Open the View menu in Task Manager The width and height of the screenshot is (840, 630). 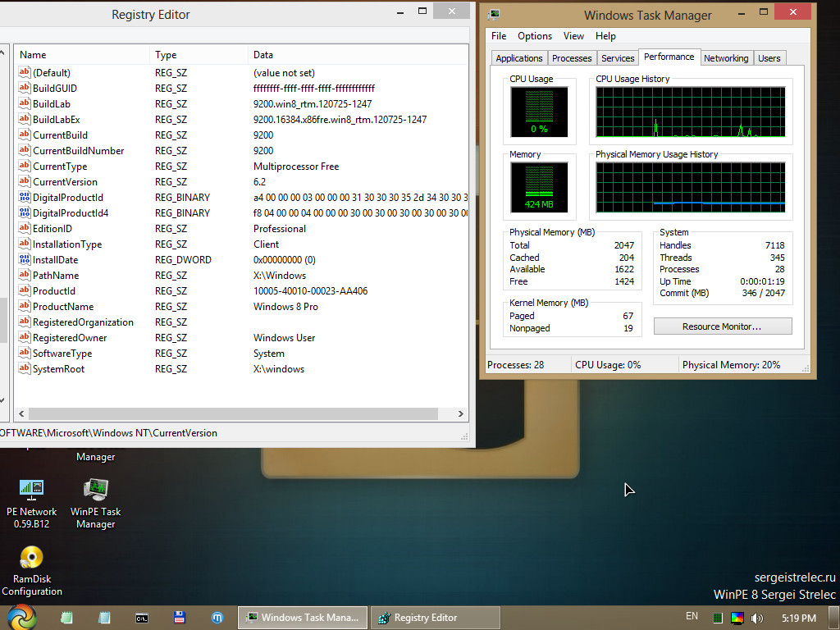(573, 36)
